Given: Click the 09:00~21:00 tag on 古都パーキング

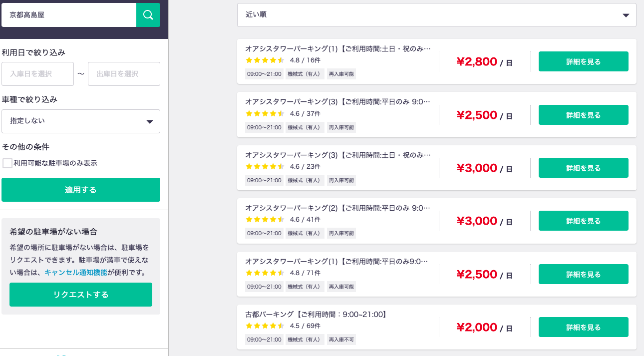Looking at the screenshot, I should click(264, 340).
